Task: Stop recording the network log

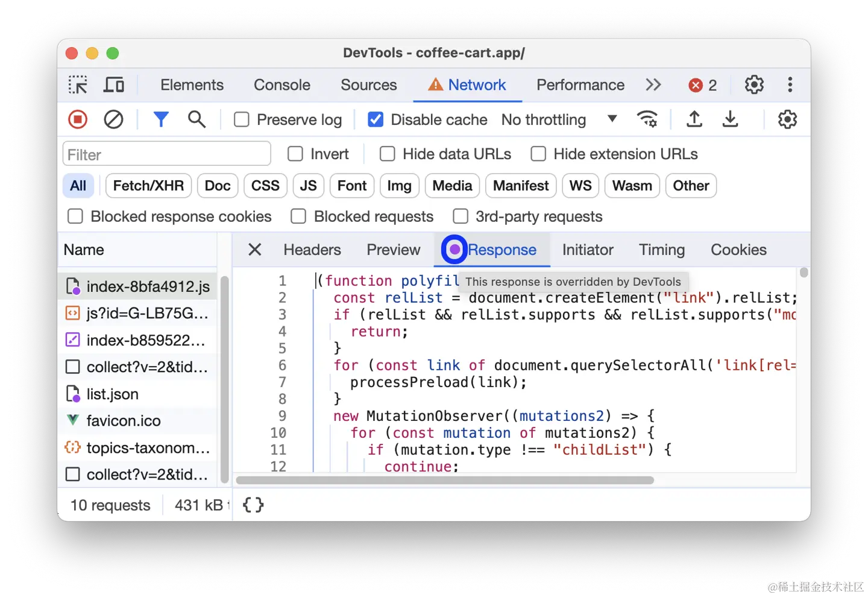Action: [x=77, y=119]
